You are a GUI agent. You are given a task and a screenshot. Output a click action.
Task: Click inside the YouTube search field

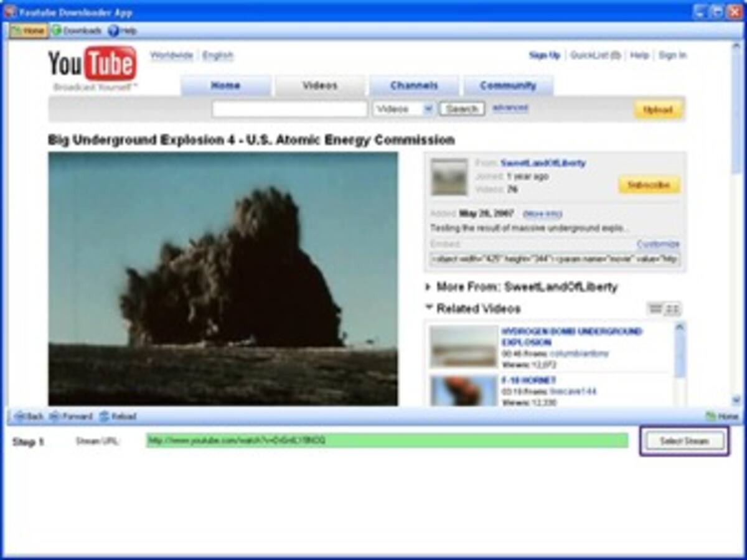tap(289, 110)
